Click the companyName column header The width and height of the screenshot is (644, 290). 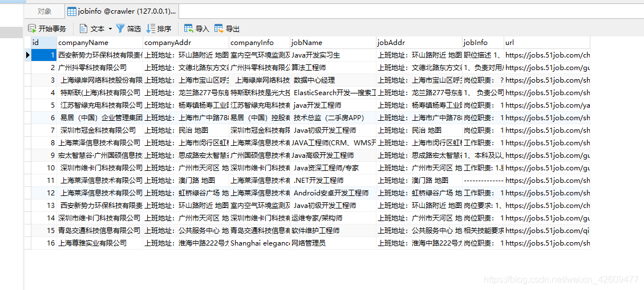tap(100, 43)
